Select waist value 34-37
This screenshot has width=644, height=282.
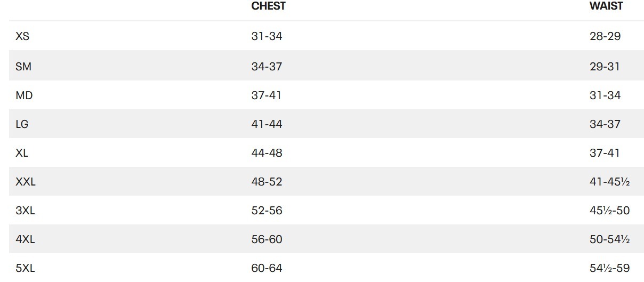[605, 124]
